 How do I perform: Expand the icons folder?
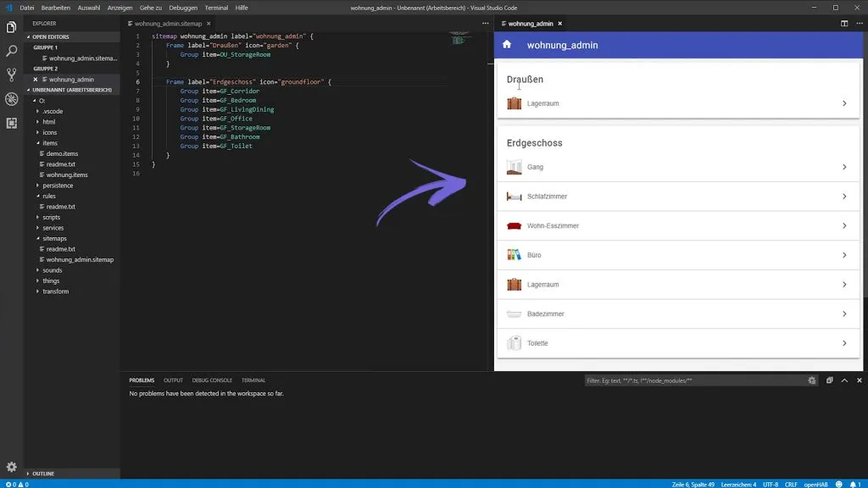pyautogui.click(x=50, y=132)
